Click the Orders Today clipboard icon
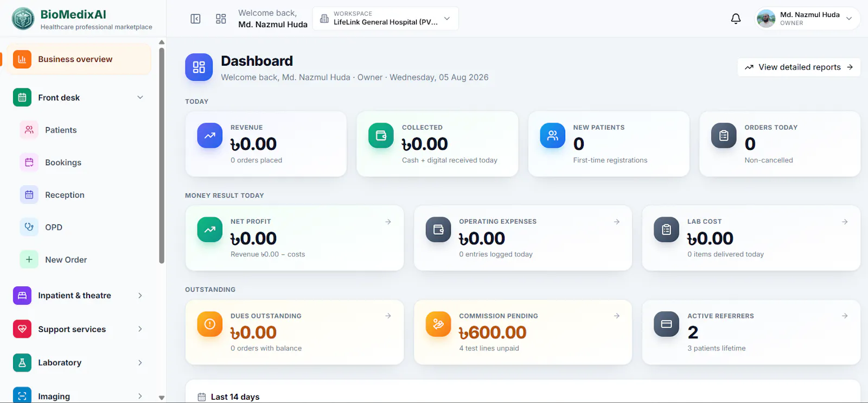 [x=724, y=136]
